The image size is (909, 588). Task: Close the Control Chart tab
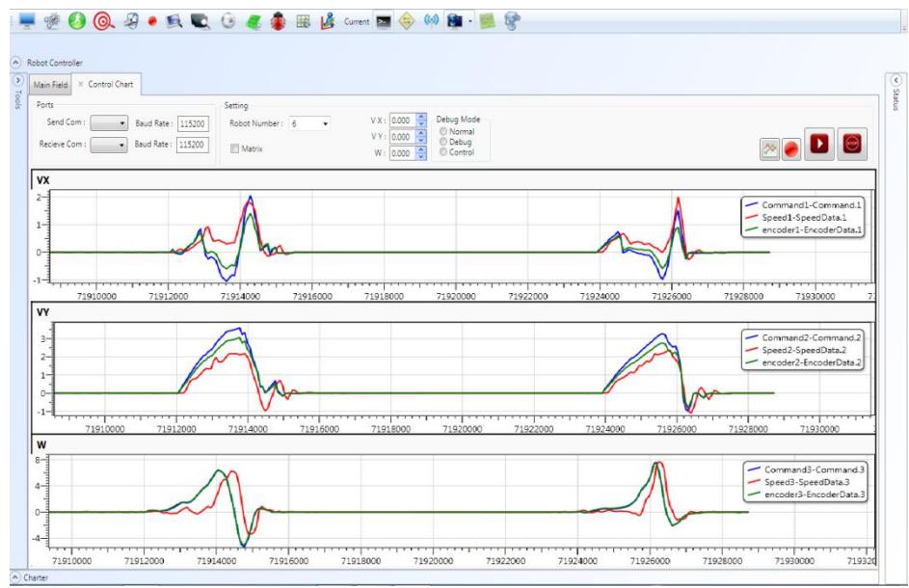point(81,84)
